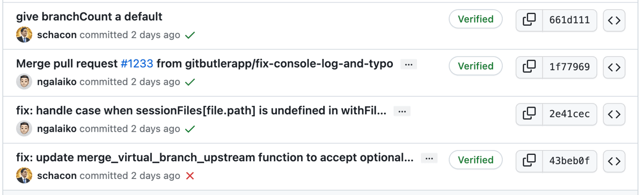Expand description of the sessionFiles fix commit
The height and width of the screenshot is (195, 644).
[402, 111]
